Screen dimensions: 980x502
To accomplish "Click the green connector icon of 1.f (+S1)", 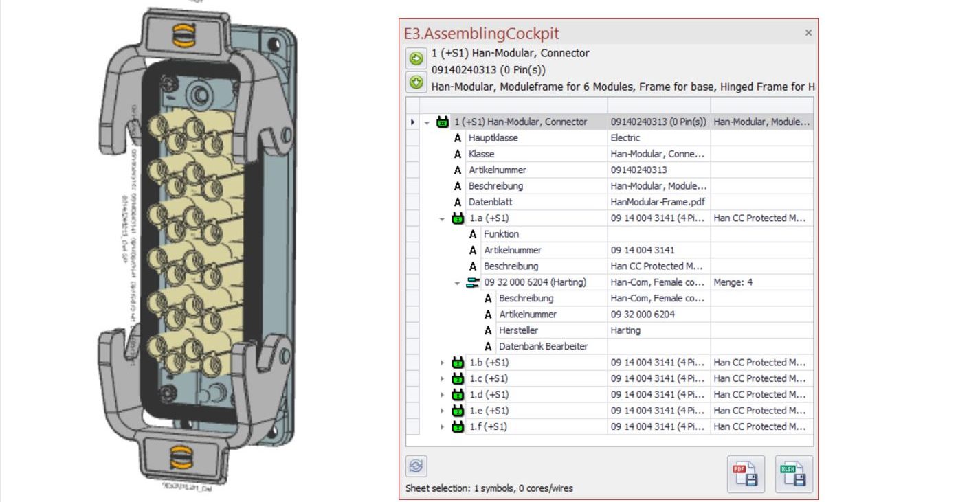I will [x=458, y=426].
